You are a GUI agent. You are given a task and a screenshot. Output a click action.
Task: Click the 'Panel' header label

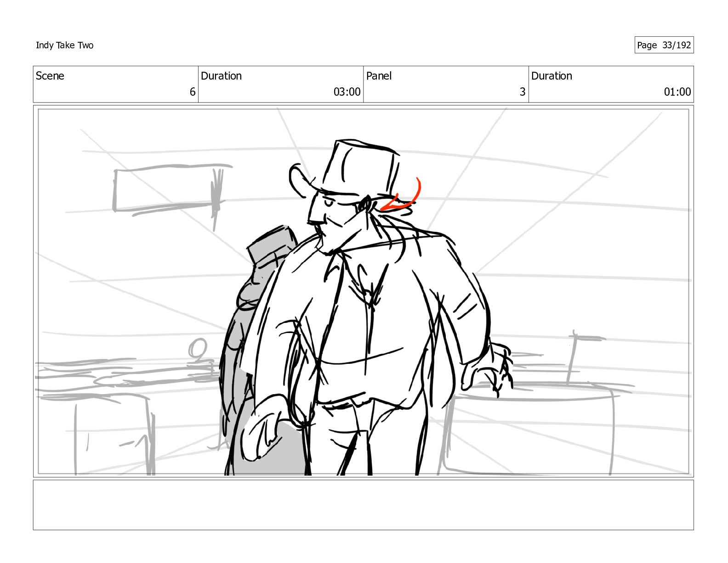coord(379,76)
